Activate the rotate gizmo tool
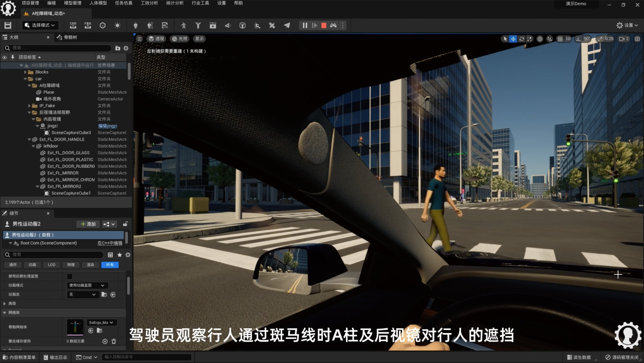 point(522,39)
